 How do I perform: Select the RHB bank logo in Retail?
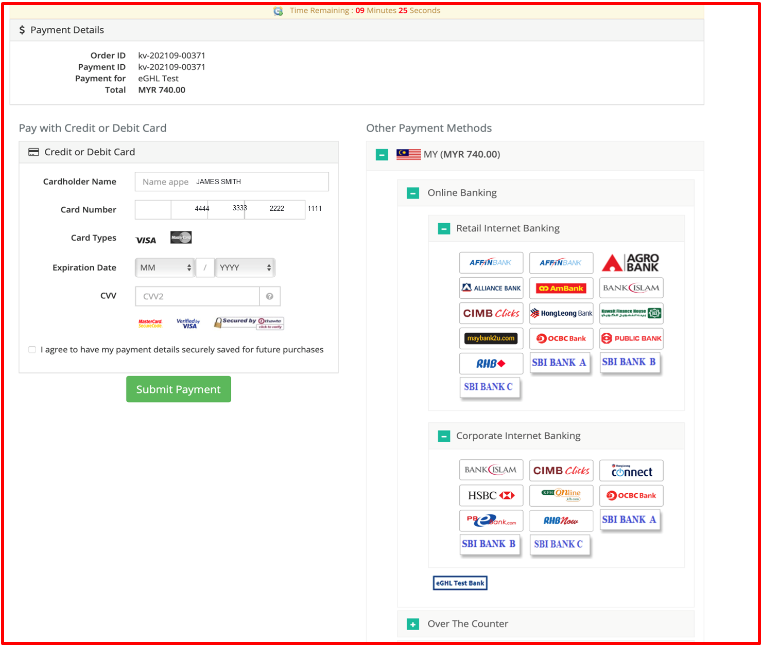(491, 364)
